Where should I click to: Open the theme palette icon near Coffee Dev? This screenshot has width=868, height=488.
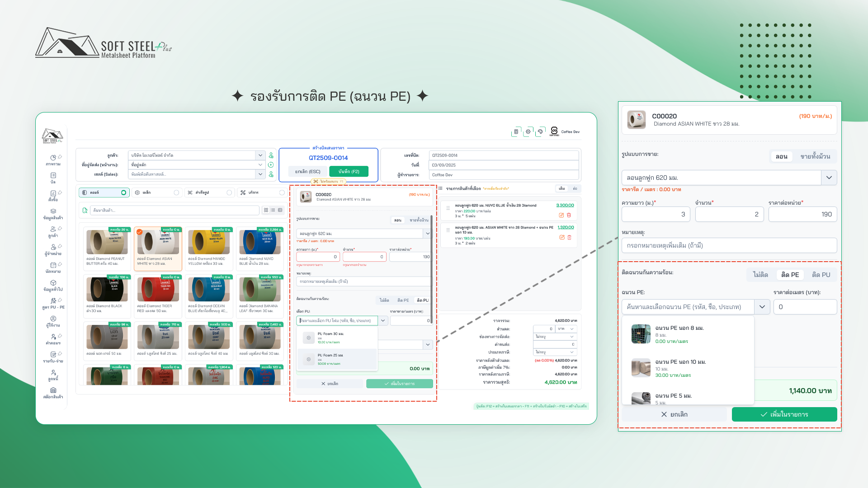pyautogui.click(x=541, y=131)
